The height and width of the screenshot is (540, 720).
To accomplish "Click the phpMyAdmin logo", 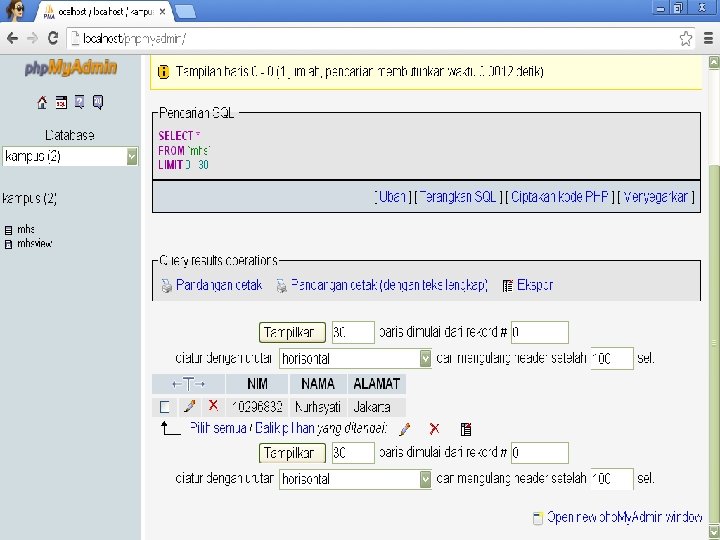I will click(x=71, y=68).
